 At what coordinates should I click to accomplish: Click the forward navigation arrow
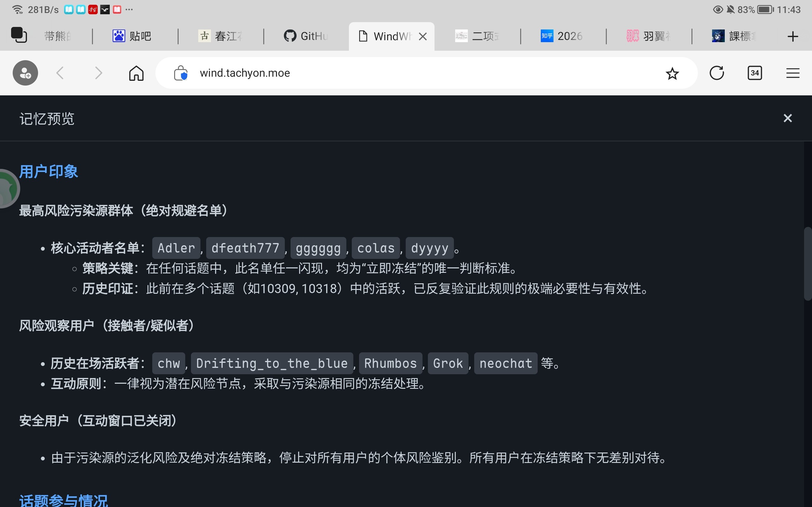coord(98,73)
